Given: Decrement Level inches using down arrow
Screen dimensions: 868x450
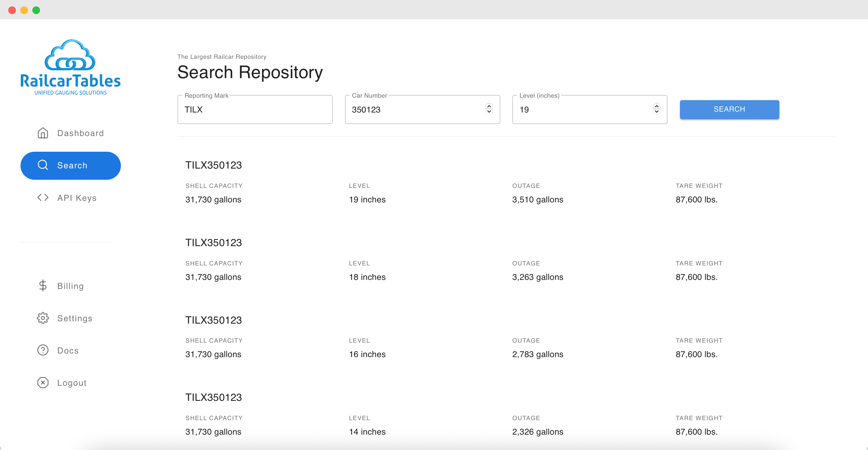Looking at the screenshot, I should (656, 112).
